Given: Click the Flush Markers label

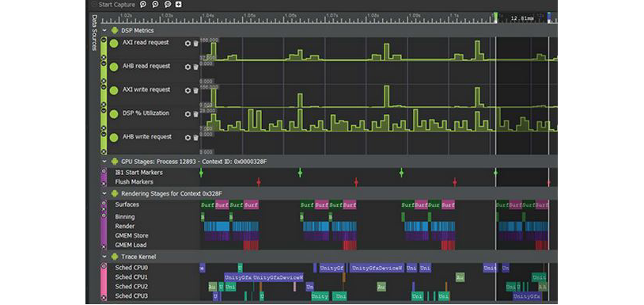Looking at the screenshot, I should click(x=134, y=182).
